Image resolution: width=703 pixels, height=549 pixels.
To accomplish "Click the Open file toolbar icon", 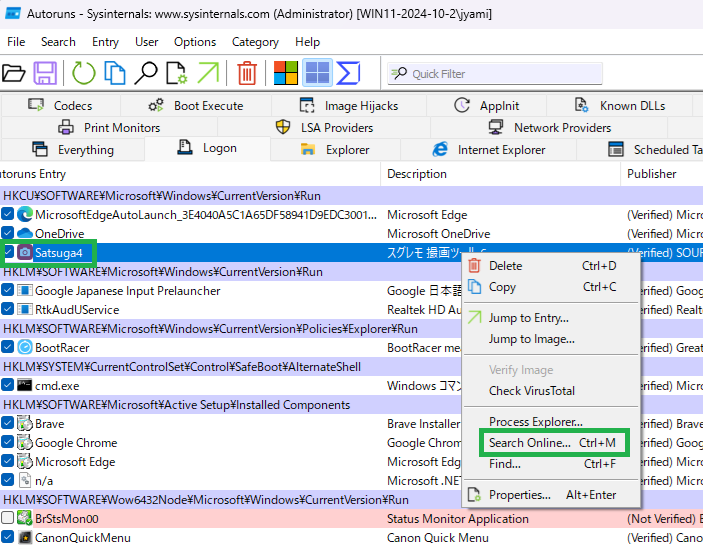I will click(13, 73).
